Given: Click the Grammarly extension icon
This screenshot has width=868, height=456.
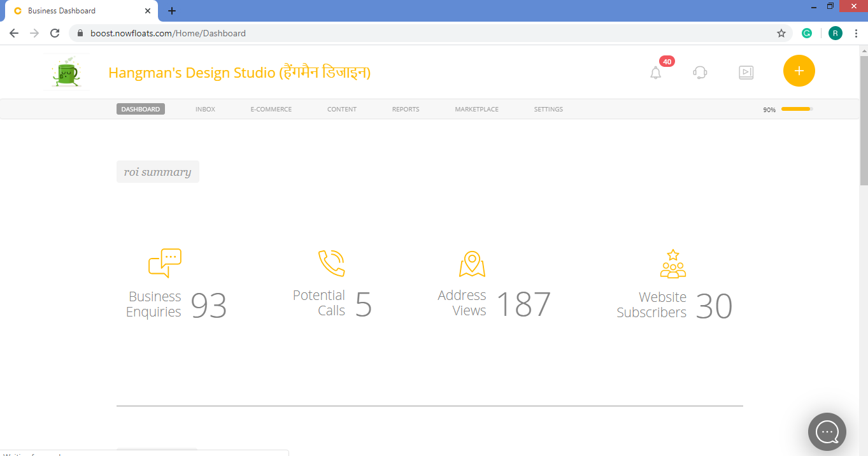Looking at the screenshot, I should point(807,32).
